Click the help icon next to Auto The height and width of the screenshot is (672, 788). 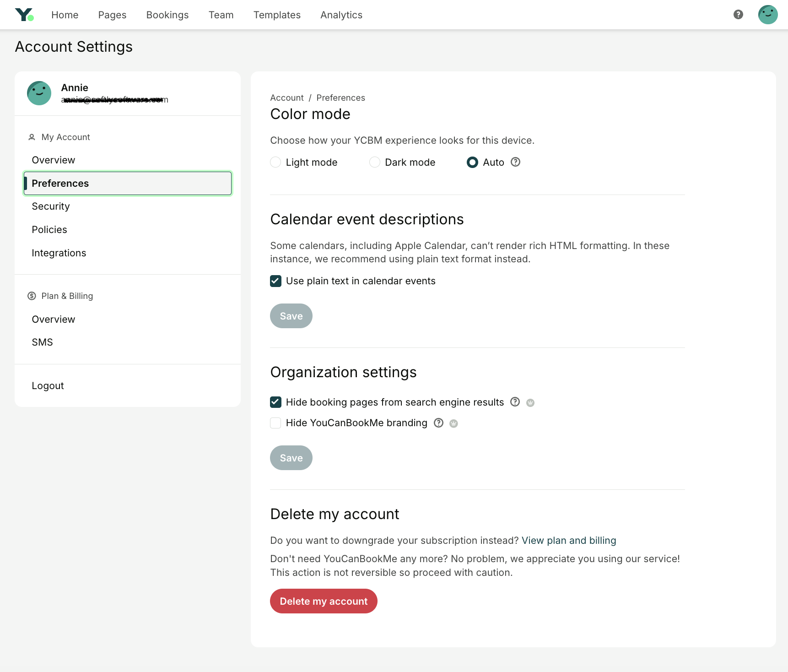tap(515, 162)
